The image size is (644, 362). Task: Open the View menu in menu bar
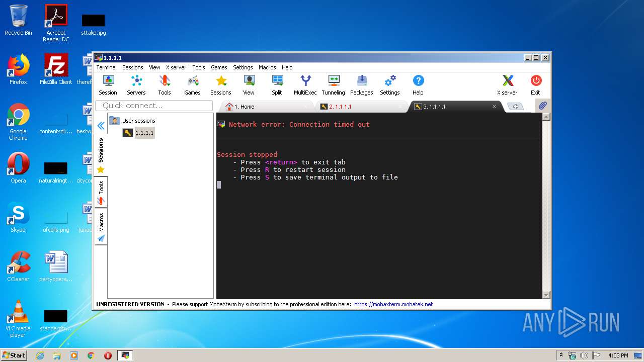coord(154,67)
